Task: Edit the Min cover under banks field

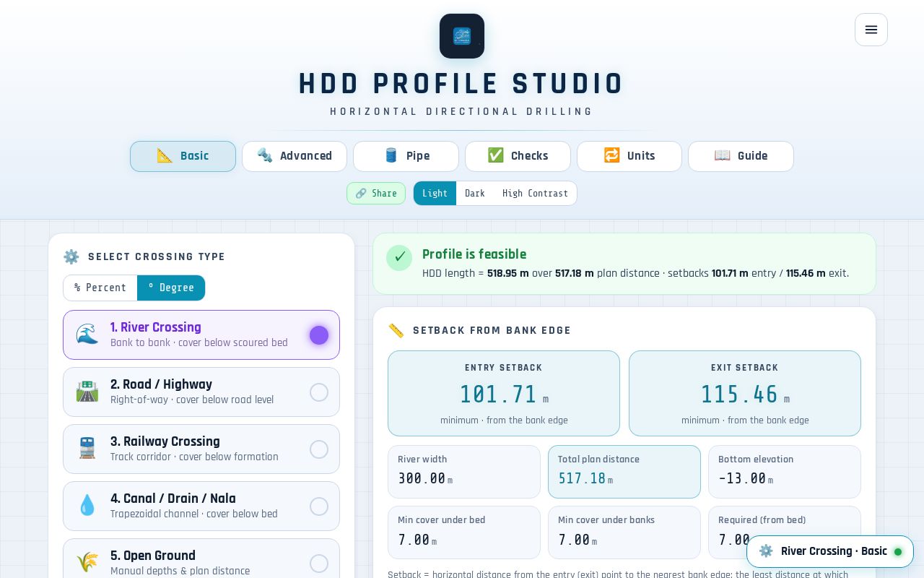Action: click(x=624, y=532)
